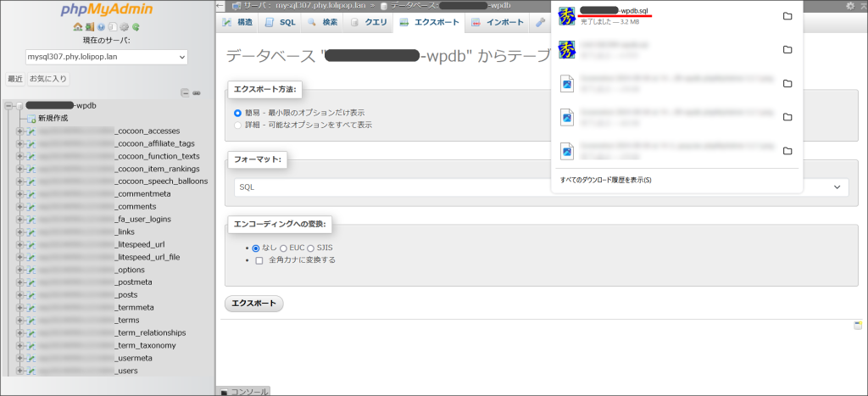The width and height of the screenshot is (868, 396).
Task: Click the table icon of _users row
Action: pyautogui.click(x=31, y=371)
